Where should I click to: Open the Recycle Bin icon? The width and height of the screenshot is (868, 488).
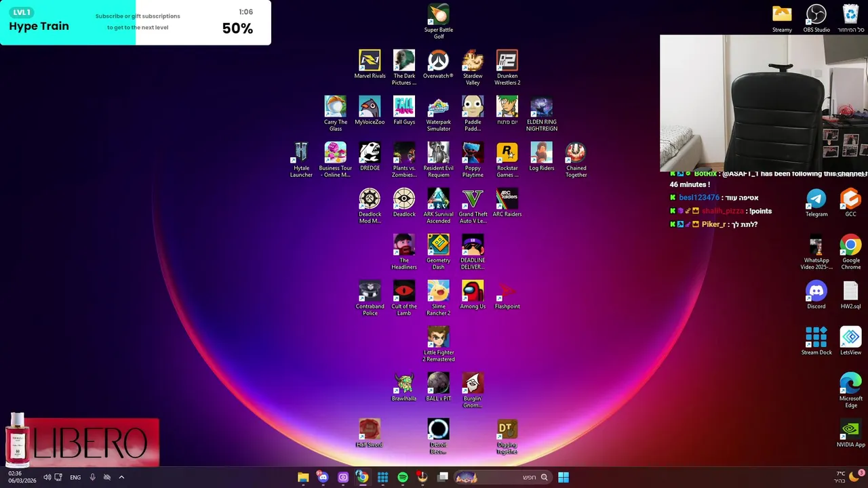click(x=850, y=18)
